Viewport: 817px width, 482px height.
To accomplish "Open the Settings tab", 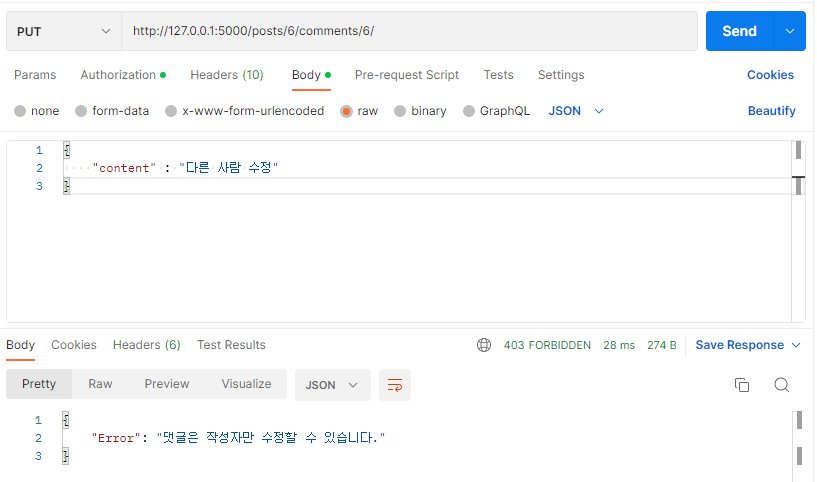I will click(x=561, y=75).
